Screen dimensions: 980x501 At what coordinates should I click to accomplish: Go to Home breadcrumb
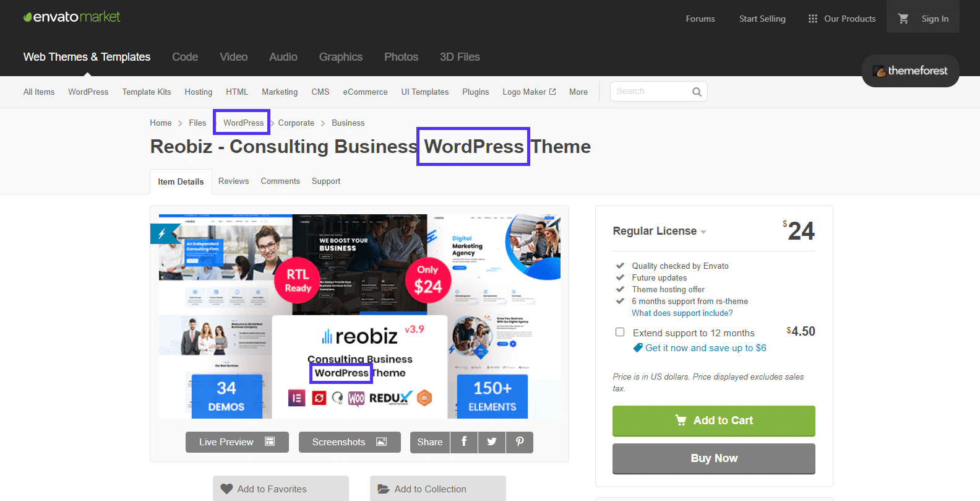click(x=161, y=123)
